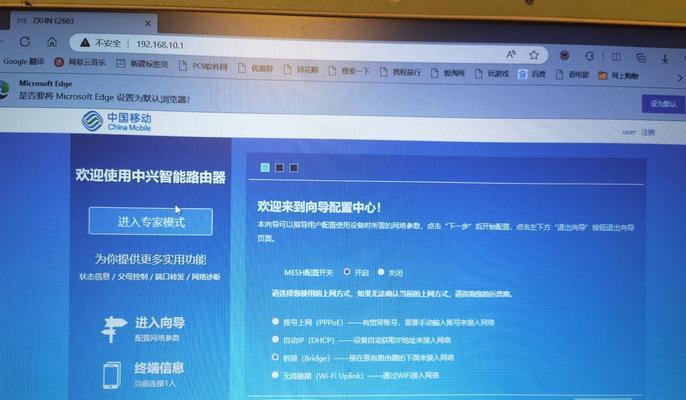Viewport: 686px width, 400px height.
Task: Click 网络诊断 in the feature list
Action: click(206, 277)
